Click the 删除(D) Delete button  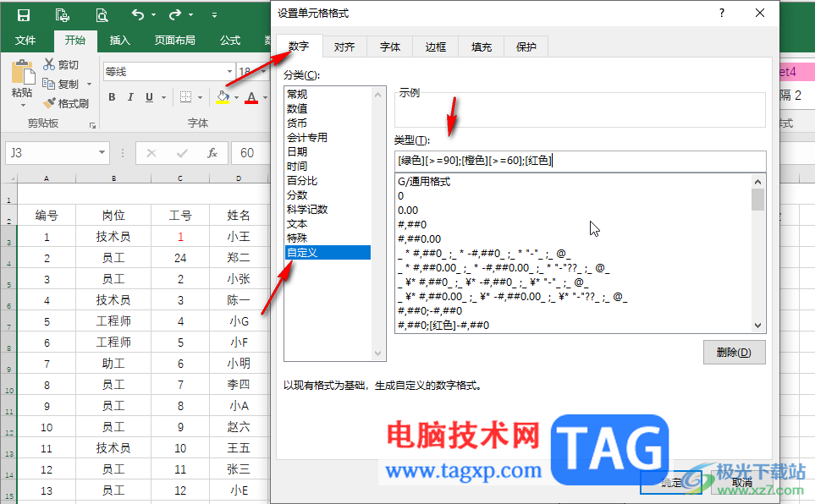click(x=734, y=353)
